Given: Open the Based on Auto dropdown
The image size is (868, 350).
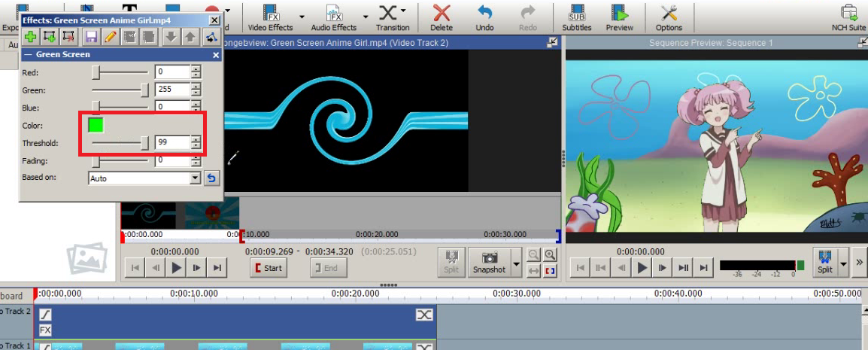Looking at the screenshot, I should click(196, 178).
